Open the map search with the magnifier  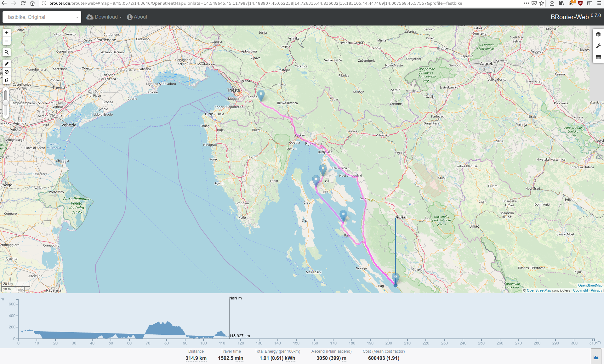[x=6, y=52]
